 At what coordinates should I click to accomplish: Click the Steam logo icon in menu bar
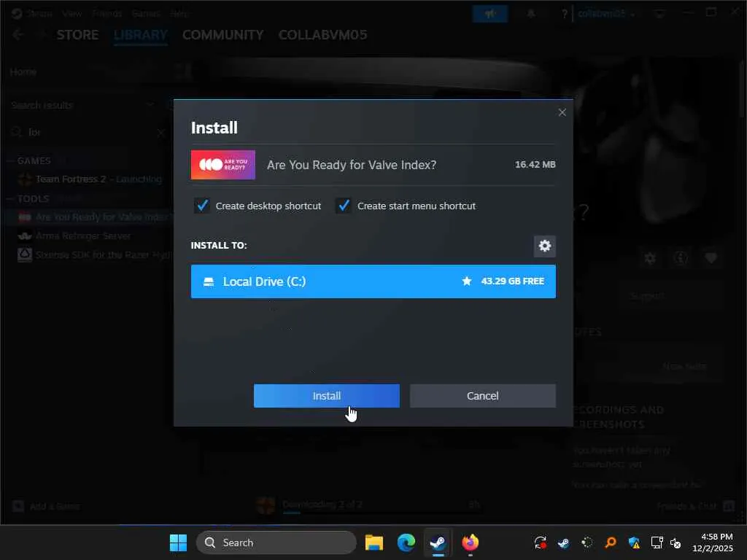point(16,13)
